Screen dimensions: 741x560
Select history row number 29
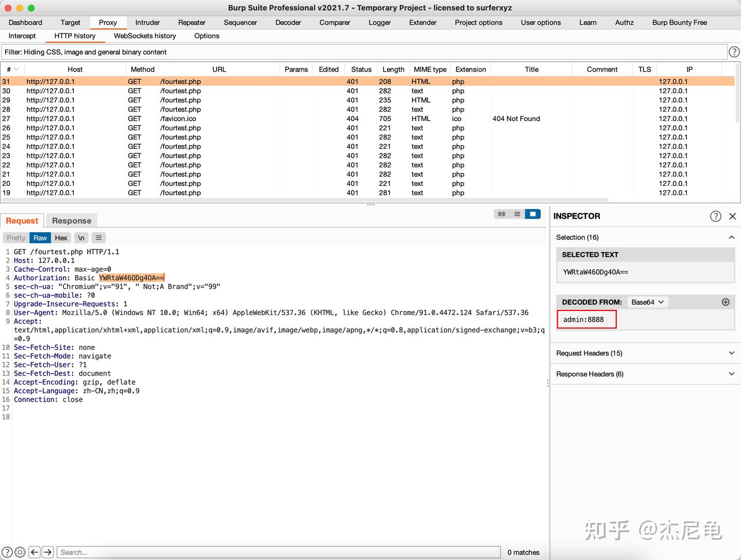point(367,100)
